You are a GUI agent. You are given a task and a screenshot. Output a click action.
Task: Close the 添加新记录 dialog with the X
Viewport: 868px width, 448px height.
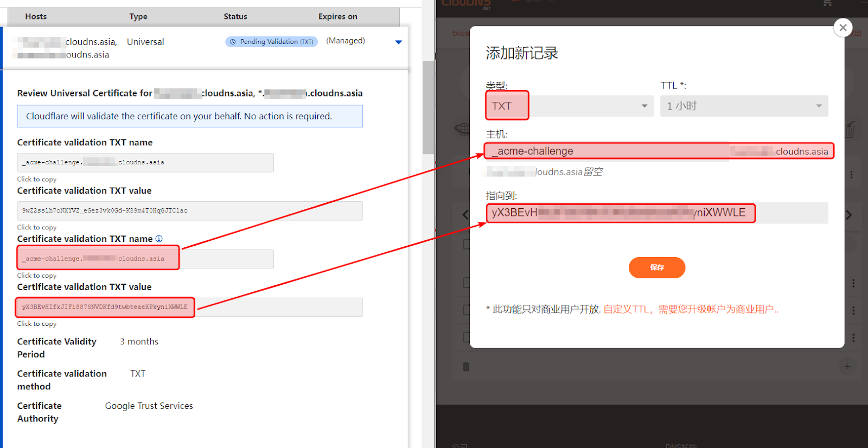coord(843,28)
